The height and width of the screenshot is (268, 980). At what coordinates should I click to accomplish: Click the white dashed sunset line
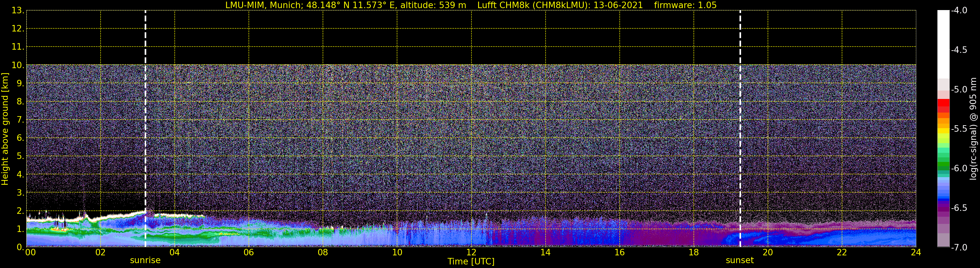click(x=740, y=129)
